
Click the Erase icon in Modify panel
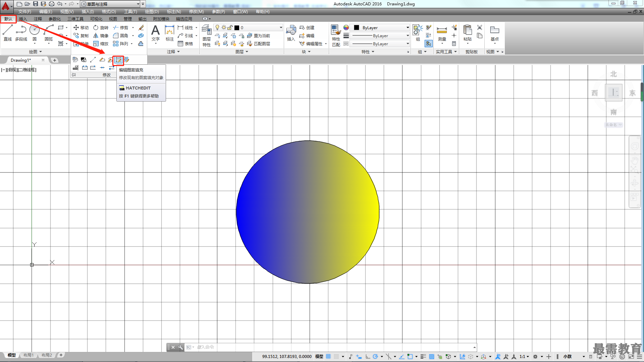141,27
